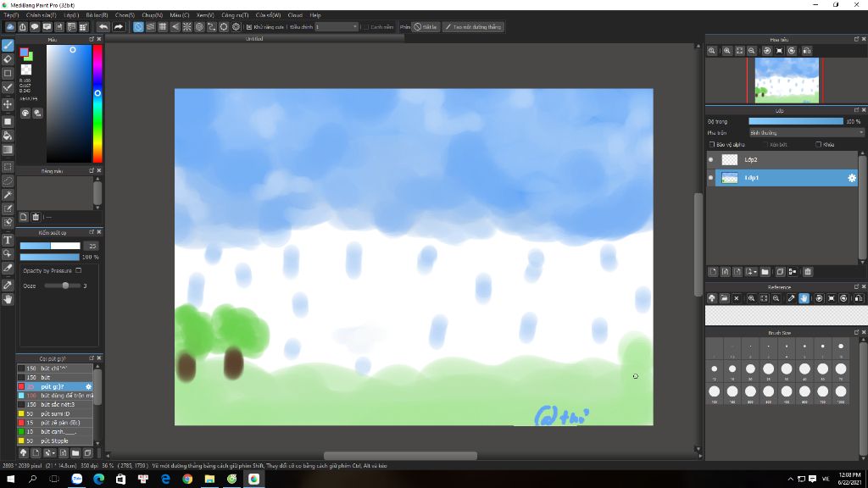Choose the concentric circle snap icon
This screenshot has width=868, height=488.
click(x=199, y=26)
